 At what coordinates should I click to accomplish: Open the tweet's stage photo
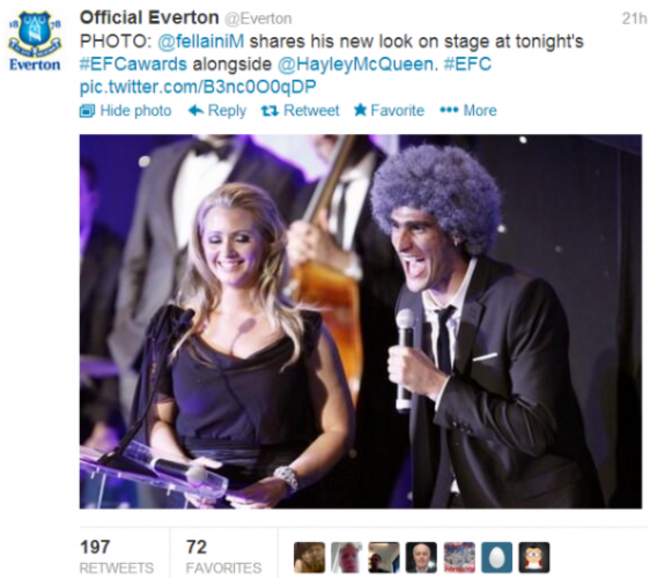360,321
